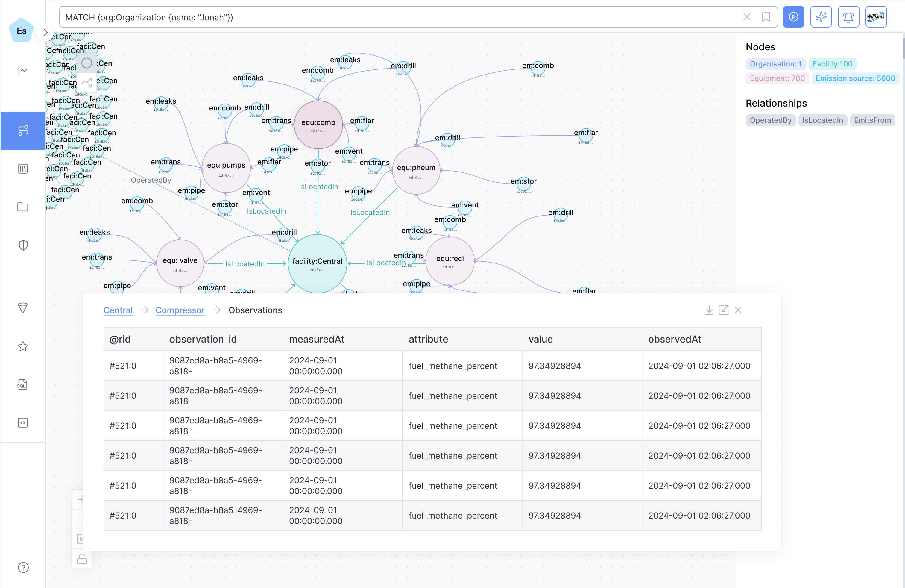Run the query with the play button
Image resolution: width=905 pixels, height=588 pixels.
click(794, 17)
